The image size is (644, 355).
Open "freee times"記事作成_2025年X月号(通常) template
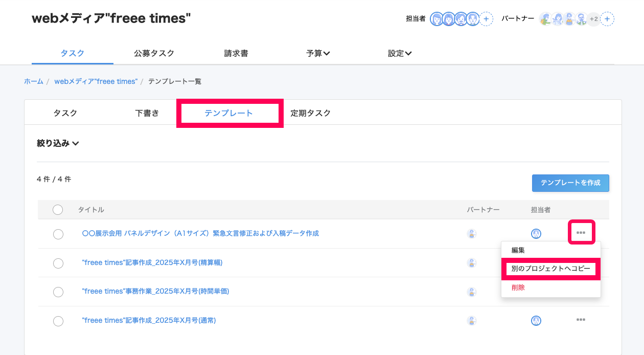149,320
